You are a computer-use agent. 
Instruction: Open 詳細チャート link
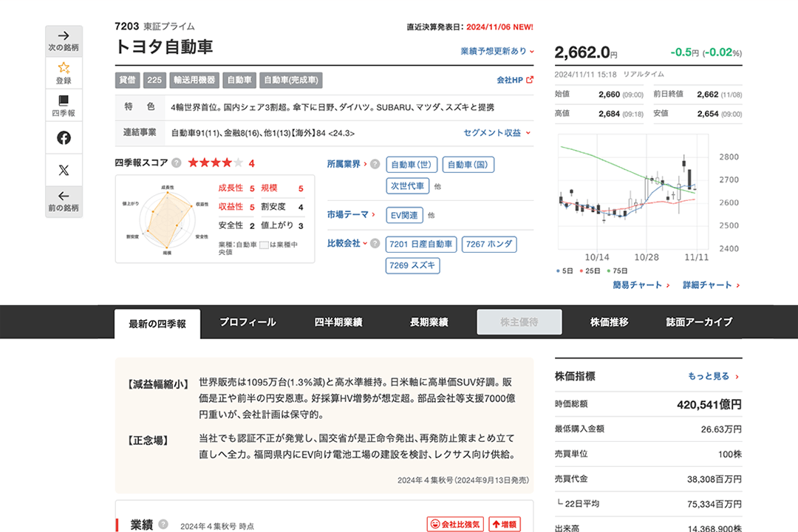click(711, 284)
